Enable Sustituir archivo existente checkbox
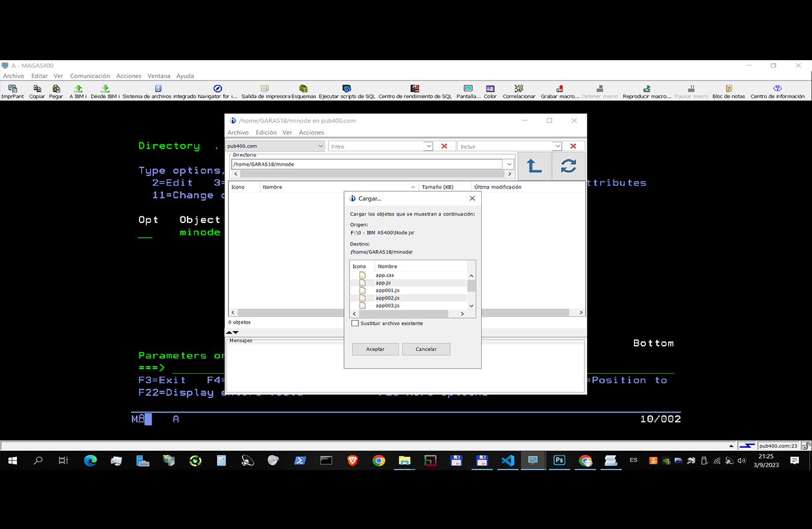This screenshot has width=812, height=529. pos(355,323)
